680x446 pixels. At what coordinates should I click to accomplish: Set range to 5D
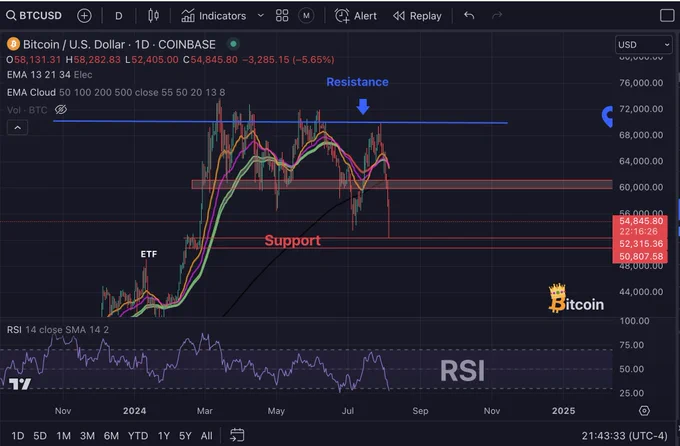[40, 436]
